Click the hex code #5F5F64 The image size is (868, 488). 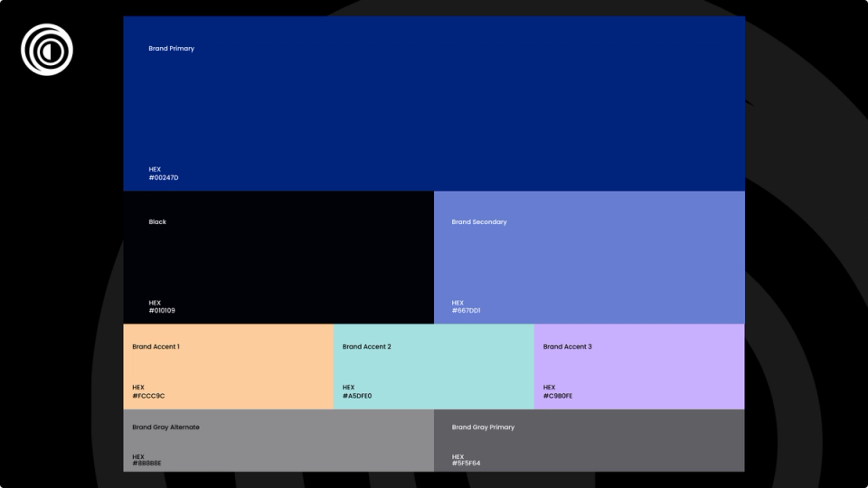(x=467, y=463)
